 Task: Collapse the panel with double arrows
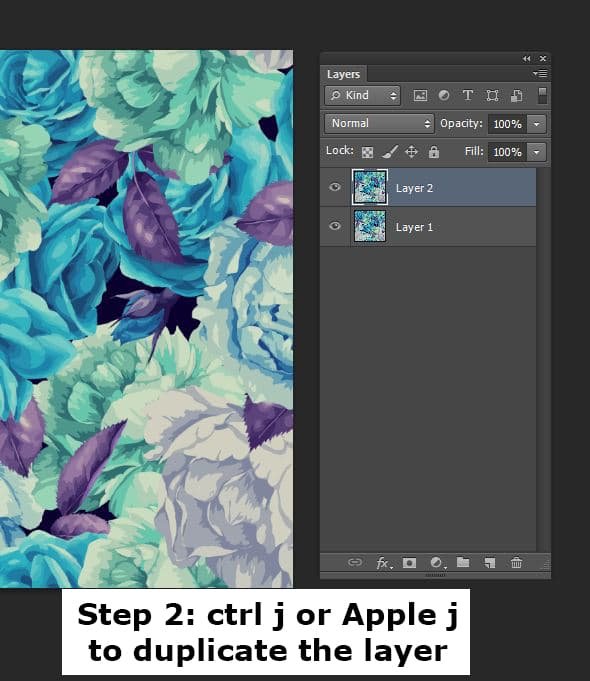(x=527, y=58)
